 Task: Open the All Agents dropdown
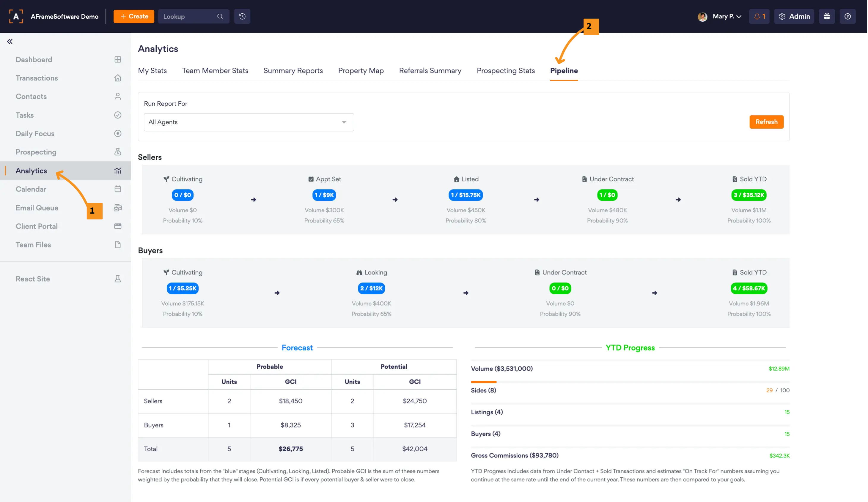point(249,122)
